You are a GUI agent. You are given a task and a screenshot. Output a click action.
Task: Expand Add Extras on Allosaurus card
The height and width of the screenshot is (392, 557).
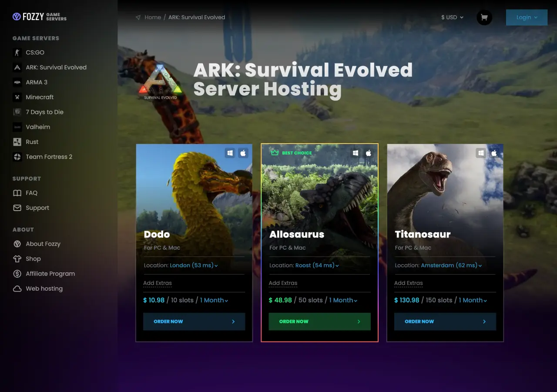tap(283, 283)
